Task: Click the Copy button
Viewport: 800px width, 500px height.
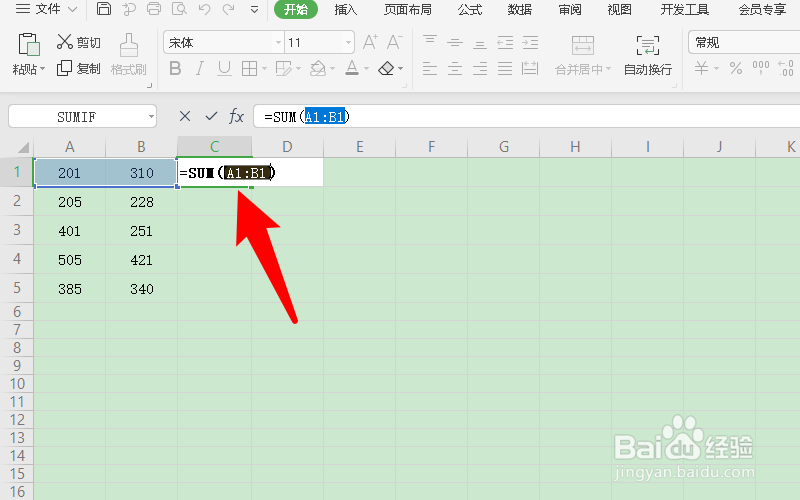Action: click(79, 68)
